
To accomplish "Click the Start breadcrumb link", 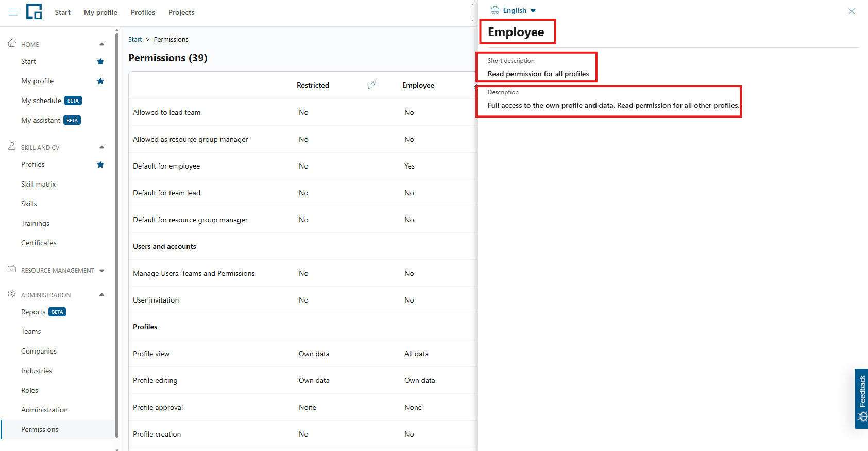I will coord(135,40).
